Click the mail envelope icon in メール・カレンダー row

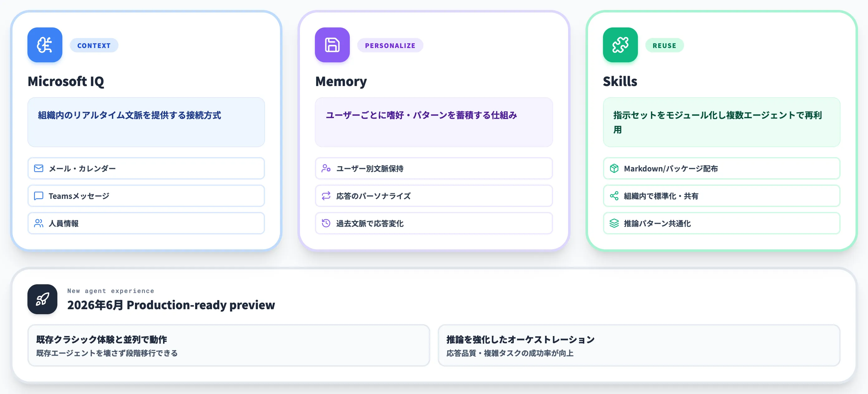pos(39,168)
